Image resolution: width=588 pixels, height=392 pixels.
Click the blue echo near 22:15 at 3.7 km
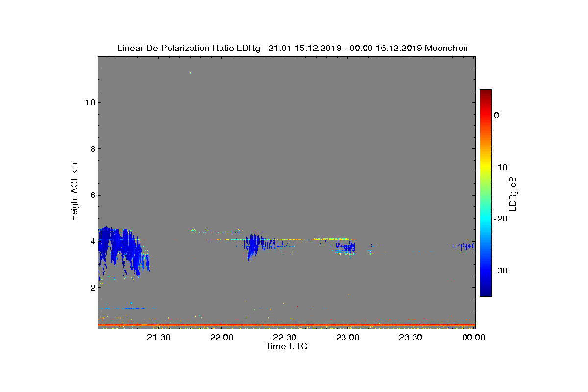coord(254,246)
